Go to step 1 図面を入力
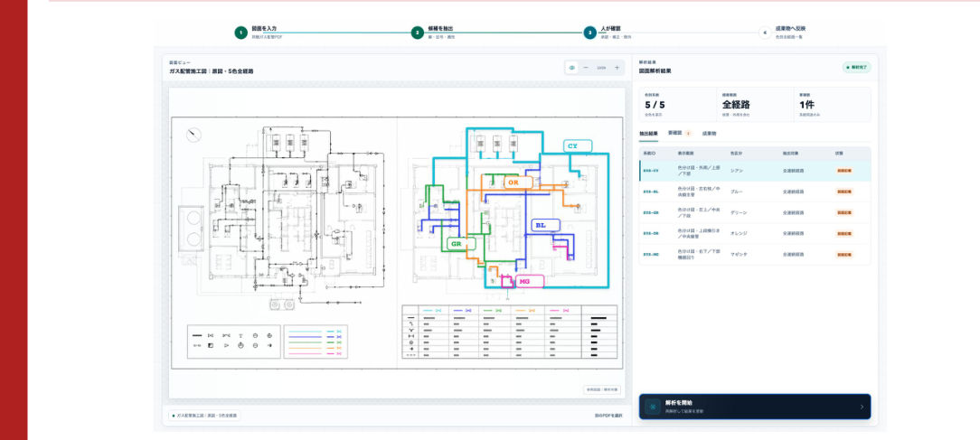The width and height of the screenshot is (980, 440). click(257, 33)
